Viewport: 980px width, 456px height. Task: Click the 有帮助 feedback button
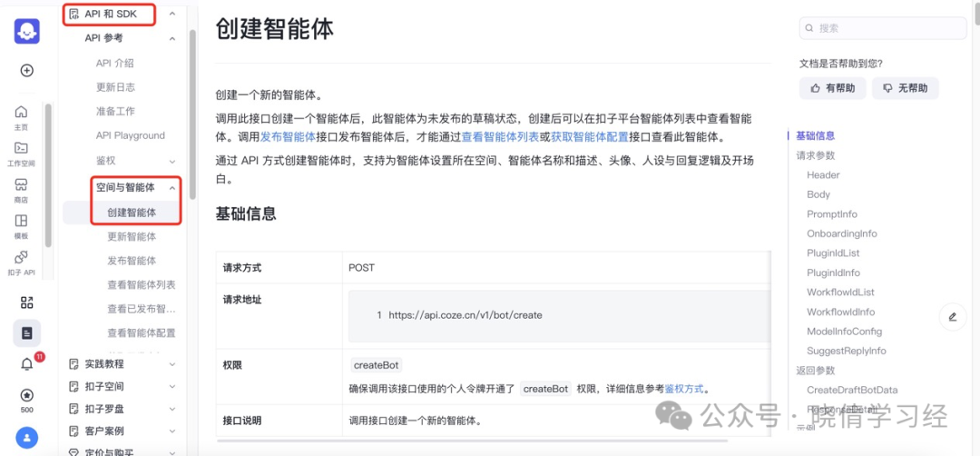832,88
